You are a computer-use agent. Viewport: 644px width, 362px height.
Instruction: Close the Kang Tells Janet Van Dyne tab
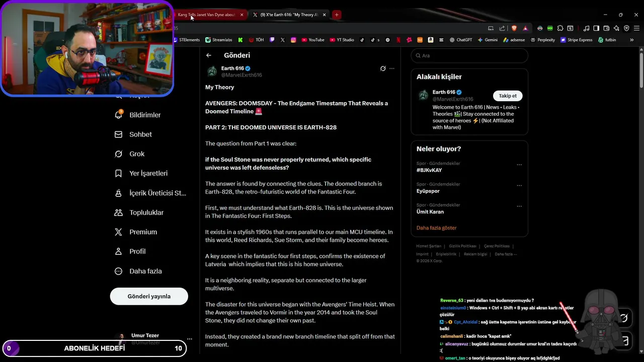pos(242,15)
